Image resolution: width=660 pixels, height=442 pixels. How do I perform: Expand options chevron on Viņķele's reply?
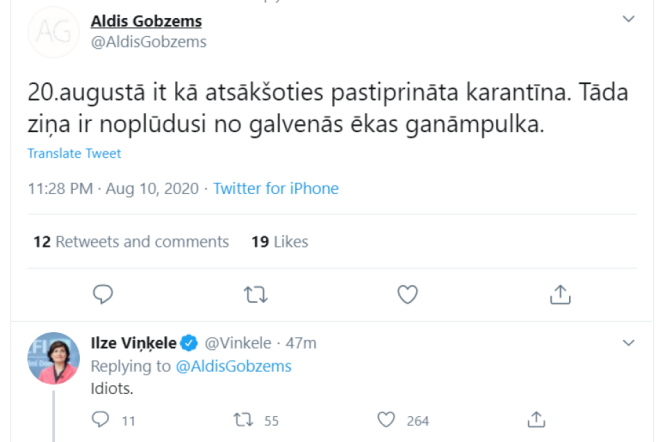[x=628, y=343]
